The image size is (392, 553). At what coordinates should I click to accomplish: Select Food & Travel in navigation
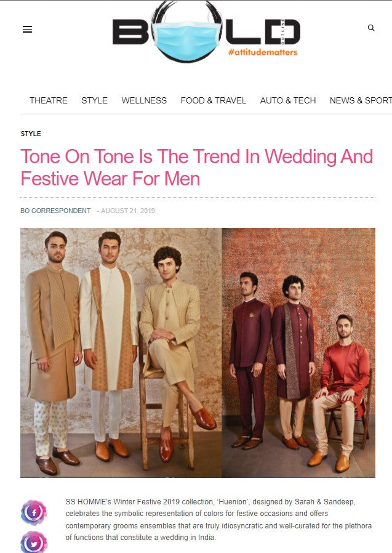(x=214, y=100)
